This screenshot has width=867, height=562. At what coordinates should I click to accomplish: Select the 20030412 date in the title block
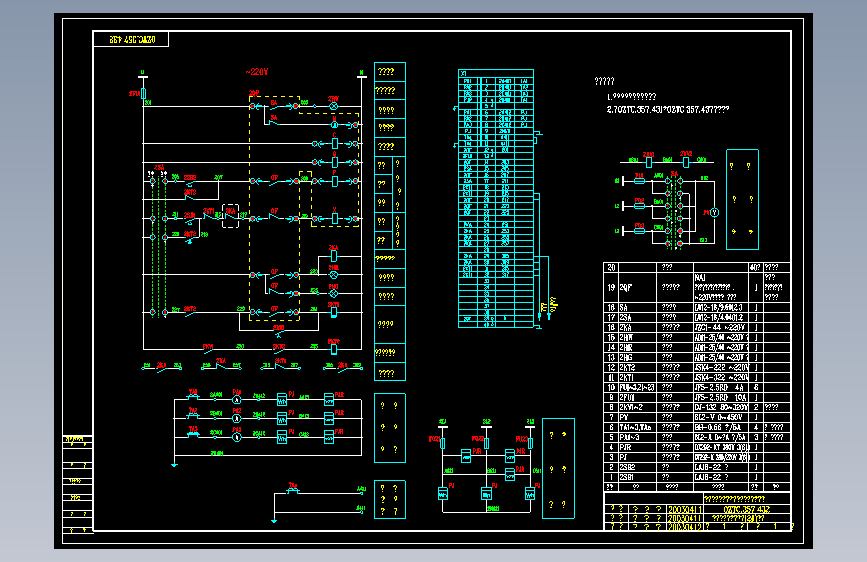(685, 527)
